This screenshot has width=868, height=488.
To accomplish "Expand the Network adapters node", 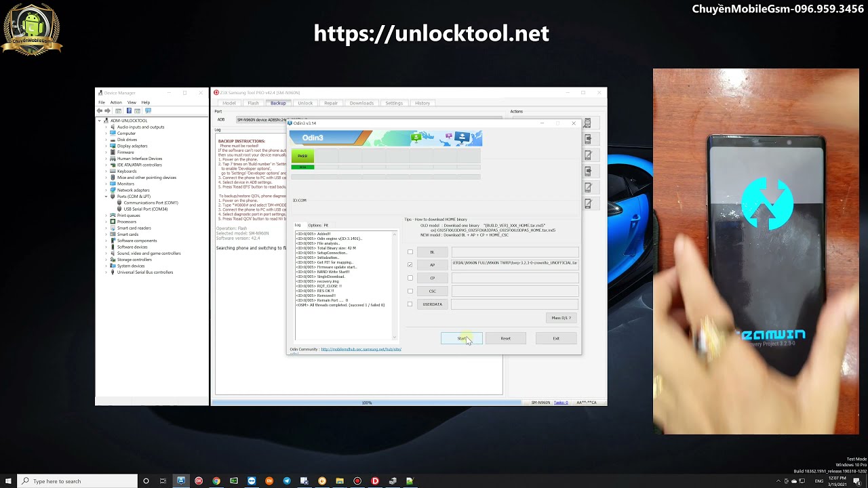I will click(x=106, y=190).
